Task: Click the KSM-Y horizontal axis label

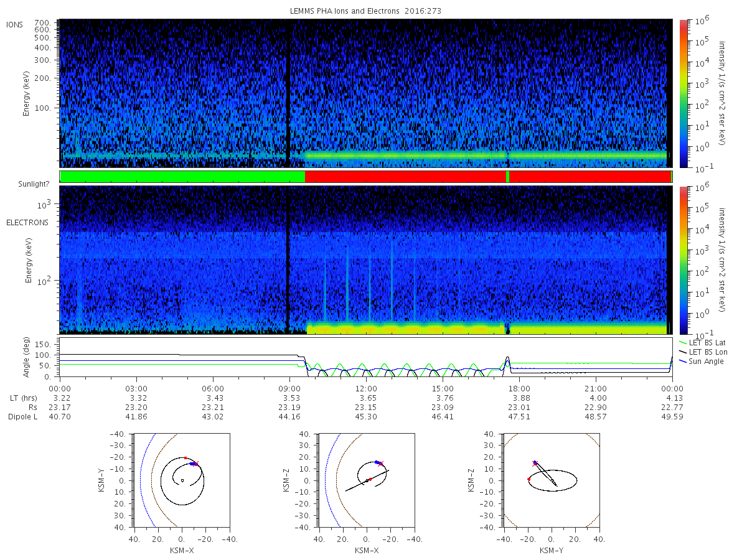Action: click(550, 551)
